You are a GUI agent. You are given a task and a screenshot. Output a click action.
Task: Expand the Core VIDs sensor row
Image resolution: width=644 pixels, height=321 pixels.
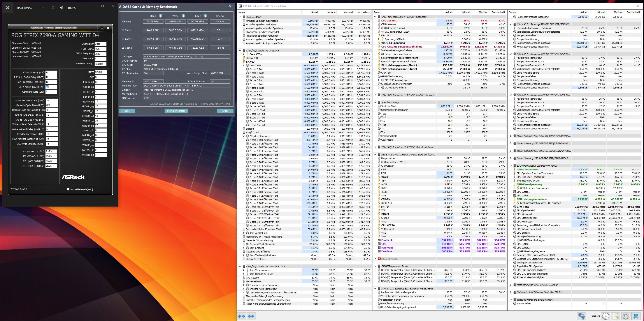244,54
